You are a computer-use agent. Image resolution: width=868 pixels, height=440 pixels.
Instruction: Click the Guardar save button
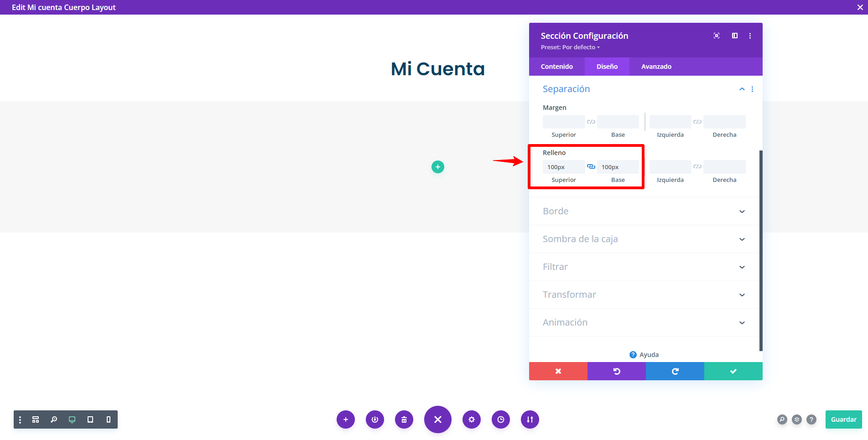pyautogui.click(x=844, y=419)
